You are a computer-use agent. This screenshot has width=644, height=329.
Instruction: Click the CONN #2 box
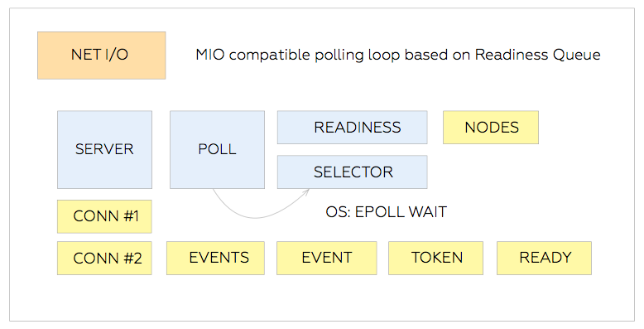(105, 259)
